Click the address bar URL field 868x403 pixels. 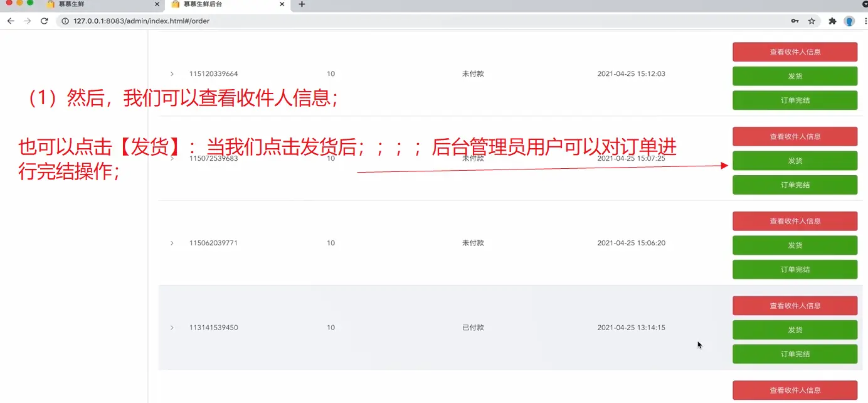click(426, 21)
